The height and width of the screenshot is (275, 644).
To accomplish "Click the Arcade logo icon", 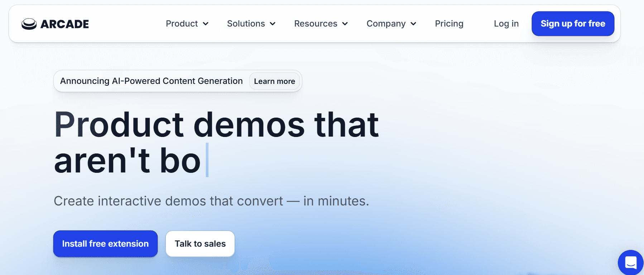I will [x=29, y=24].
